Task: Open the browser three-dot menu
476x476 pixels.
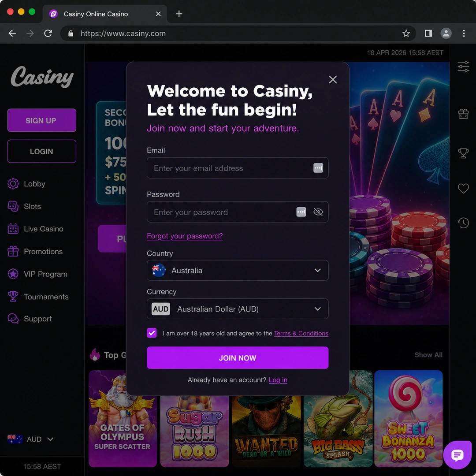Action: 464,33
